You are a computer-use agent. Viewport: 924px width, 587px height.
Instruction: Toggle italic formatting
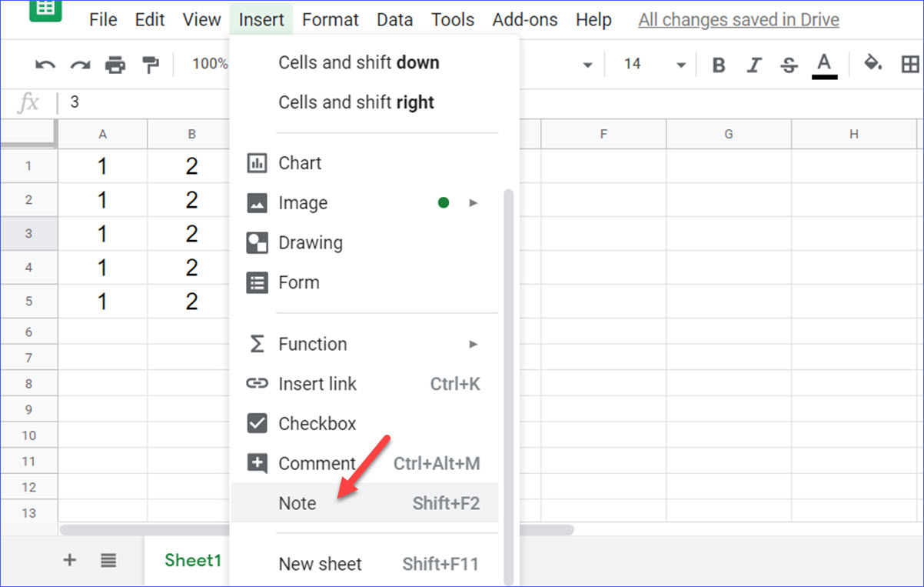(753, 65)
